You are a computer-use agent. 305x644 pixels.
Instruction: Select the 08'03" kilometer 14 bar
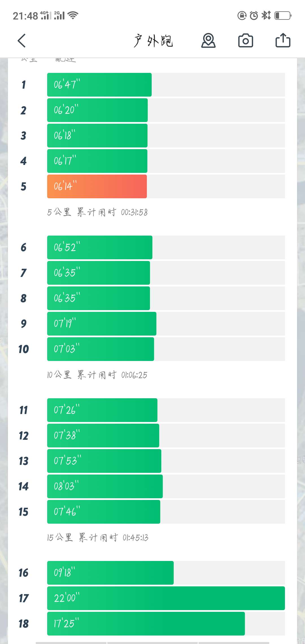point(105,486)
